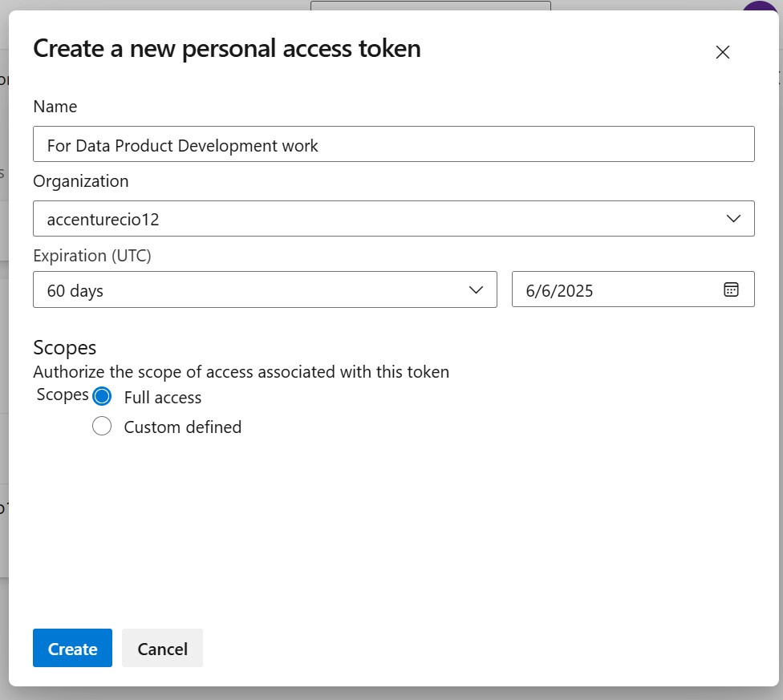Image resolution: width=783 pixels, height=700 pixels.
Task: Click inside the token Name text field
Action: (393, 144)
